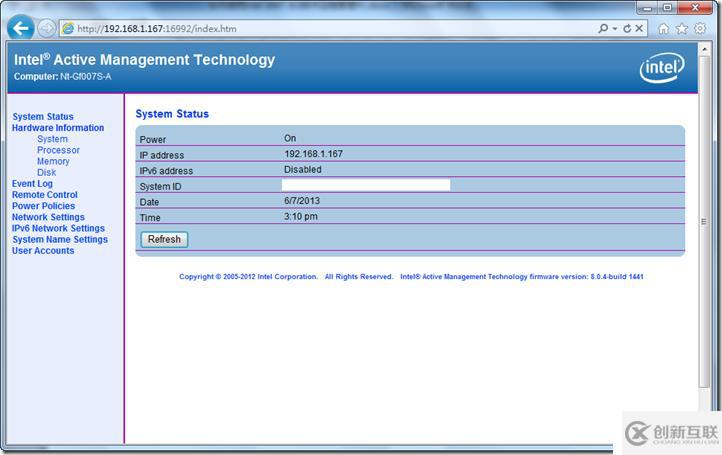Open the browser Tools gear icon
This screenshot has width=722, height=455.
point(700,29)
